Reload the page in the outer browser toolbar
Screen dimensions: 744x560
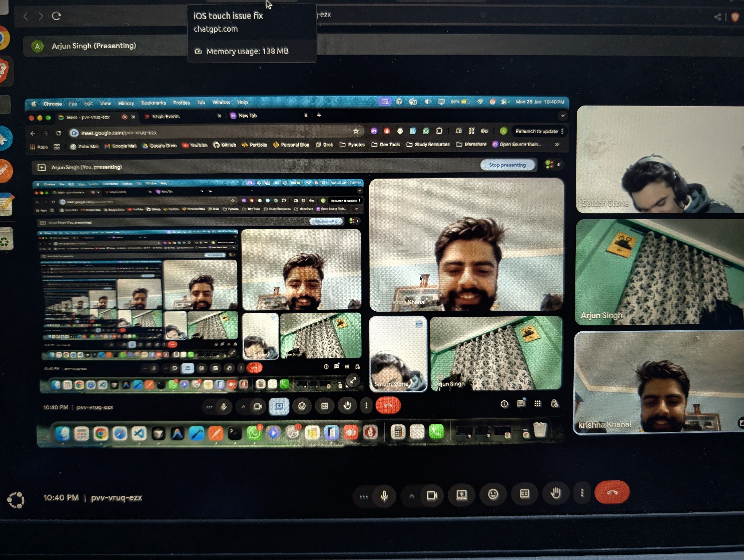tap(56, 16)
